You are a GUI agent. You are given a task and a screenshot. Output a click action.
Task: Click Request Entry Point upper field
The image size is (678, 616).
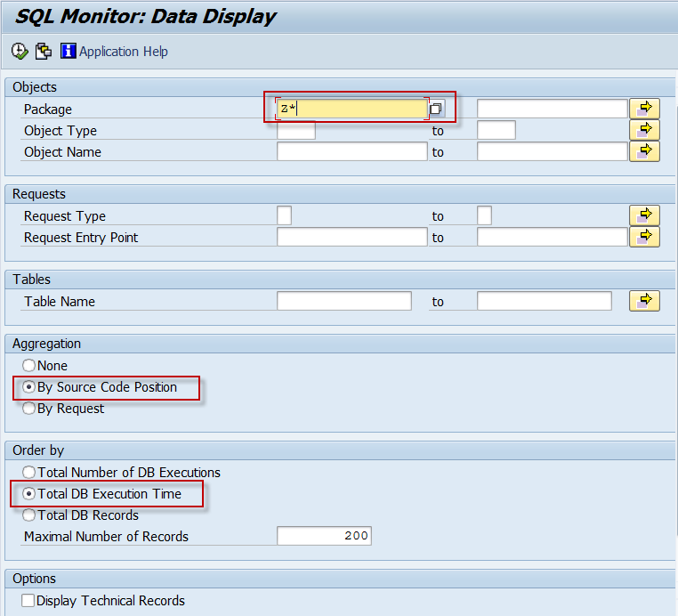pos(553,237)
